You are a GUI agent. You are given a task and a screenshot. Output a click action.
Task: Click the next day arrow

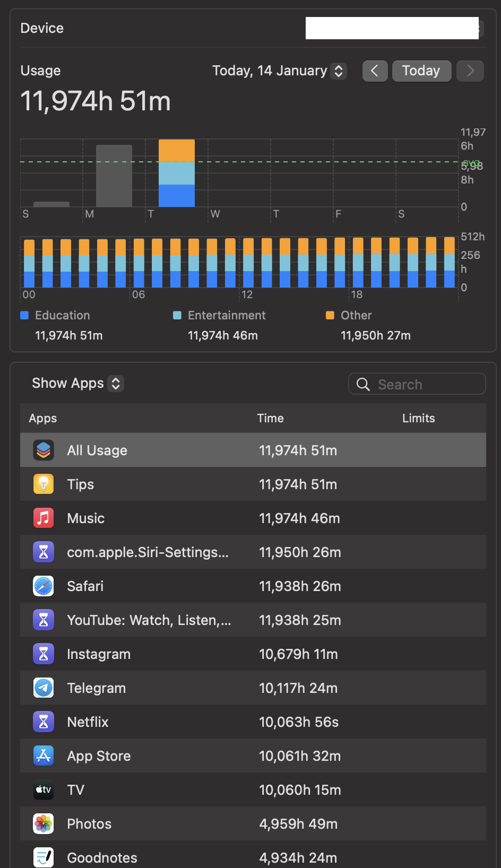pyautogui.click(x=470, y=71)
